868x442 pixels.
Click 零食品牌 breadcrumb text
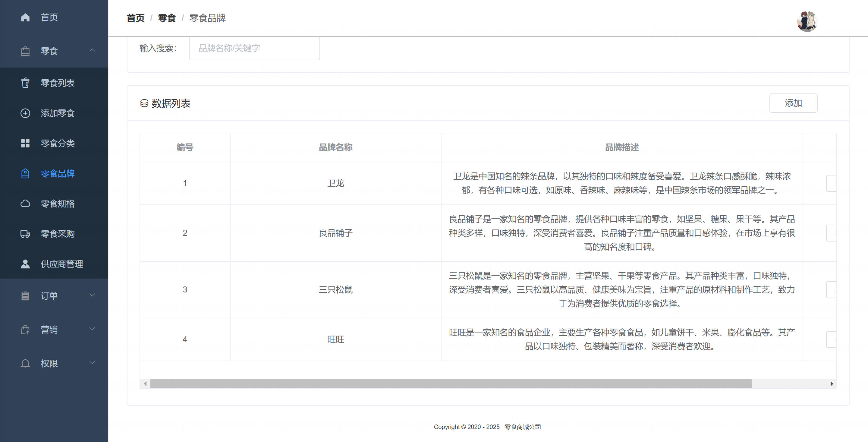click(x=207, y=18)
